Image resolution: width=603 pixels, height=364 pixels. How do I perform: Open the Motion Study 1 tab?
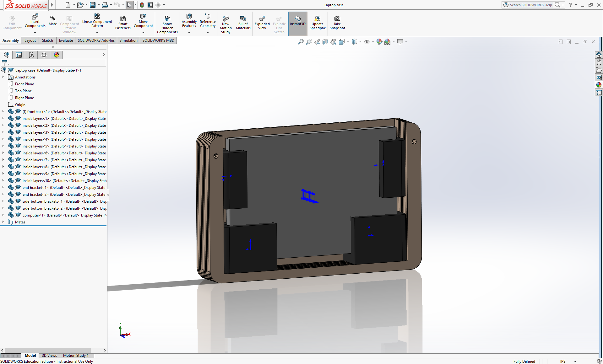(x=76, y=356)
